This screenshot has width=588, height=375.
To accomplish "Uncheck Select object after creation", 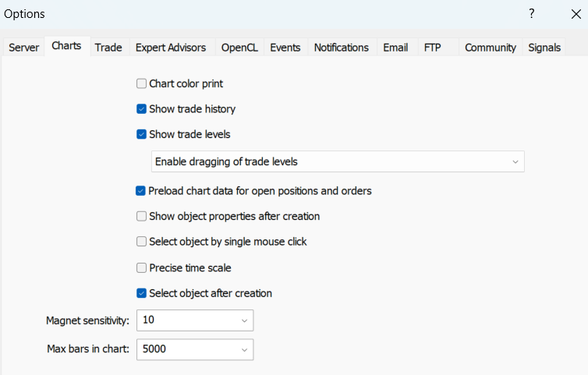I will click(x=141, y=293).
